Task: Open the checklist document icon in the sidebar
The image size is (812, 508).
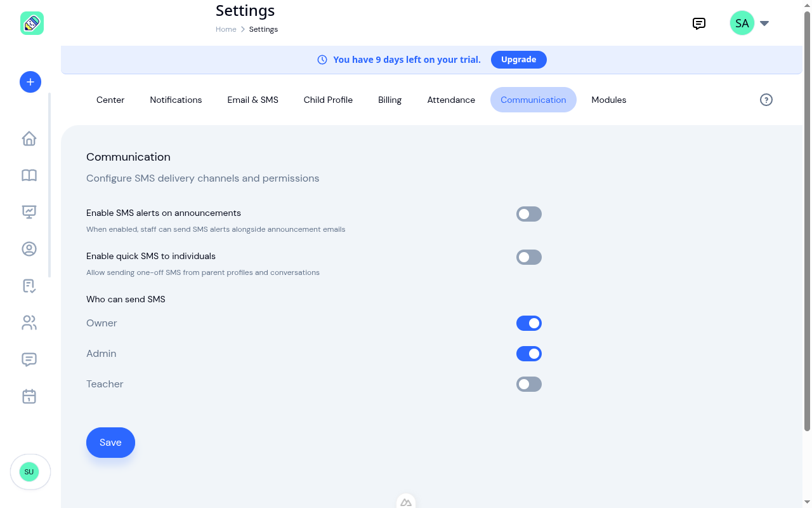Action: (29, 286)
